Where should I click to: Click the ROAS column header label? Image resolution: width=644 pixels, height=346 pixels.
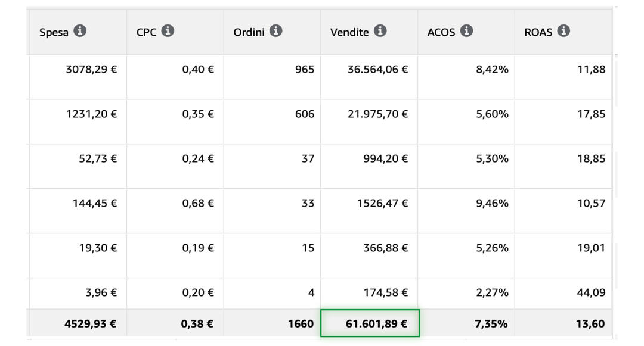click(540, 32)
